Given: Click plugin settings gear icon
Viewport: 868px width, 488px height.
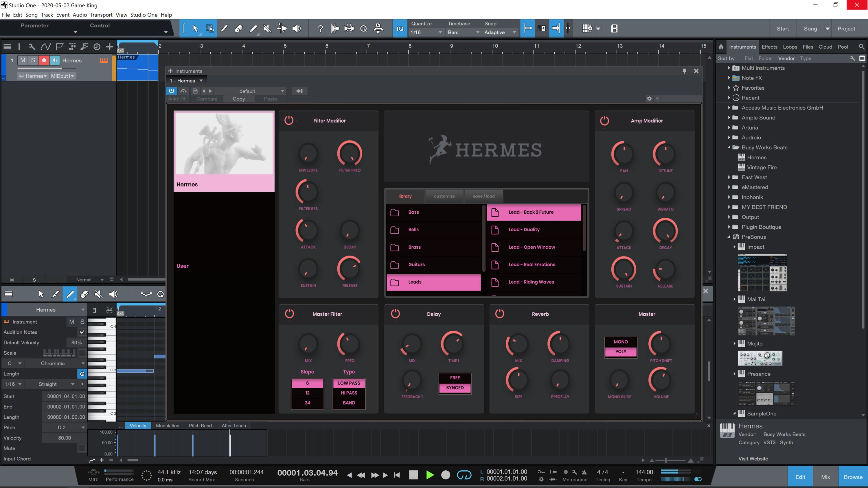Looking at the screenshot, I should pyautogui.click(x=649, y=99).
